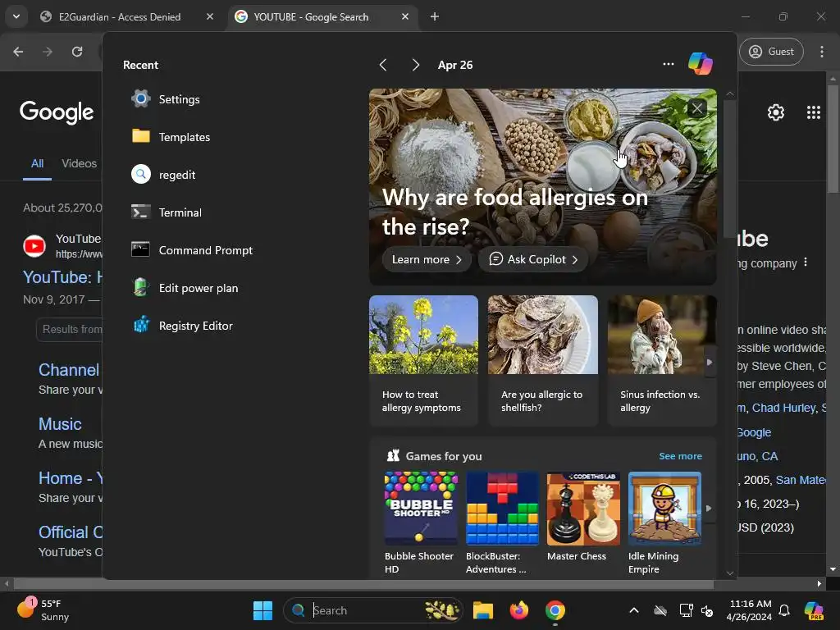Click the search panel vertical scrollbar thumb
The image size is (840, 630).
pos(729,168)
